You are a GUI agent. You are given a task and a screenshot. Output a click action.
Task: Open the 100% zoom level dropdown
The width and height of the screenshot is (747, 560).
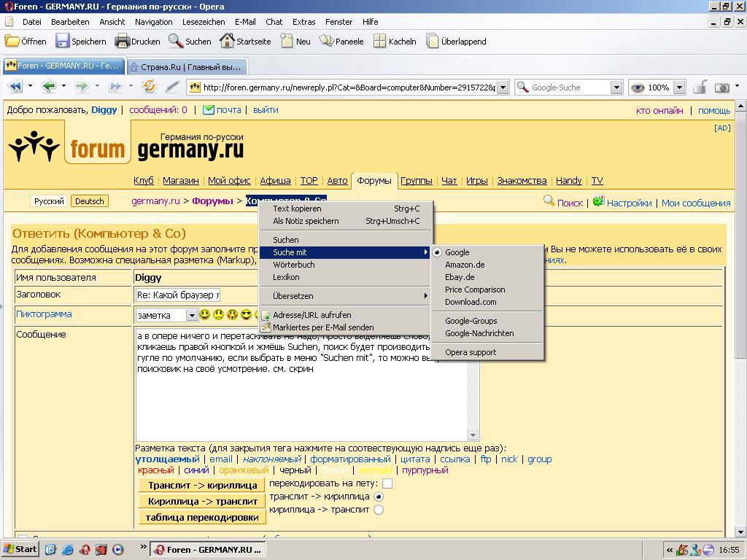(x=680, y=87)
